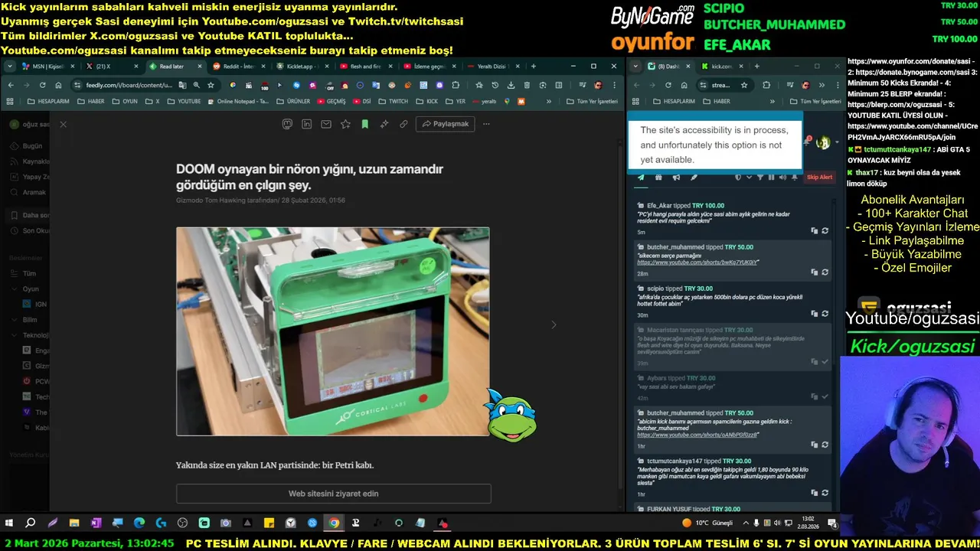Open the Windows Start menu

[9, 523]
